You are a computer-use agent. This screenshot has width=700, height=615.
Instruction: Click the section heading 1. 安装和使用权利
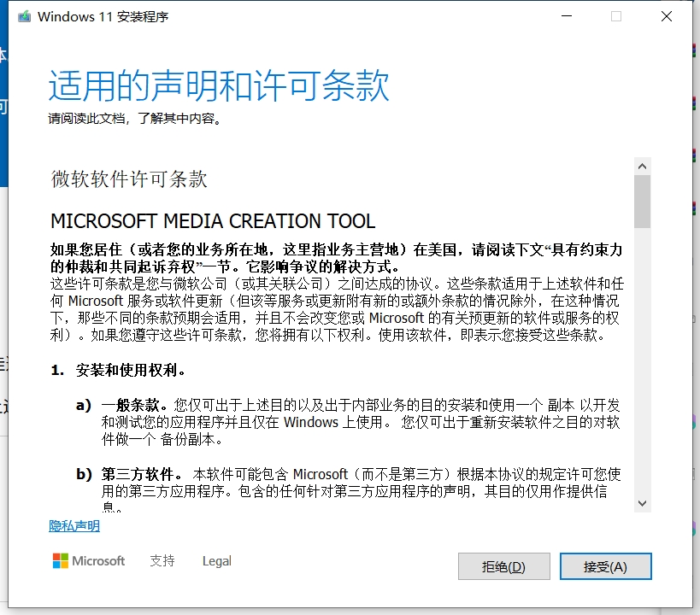[119, 371]
